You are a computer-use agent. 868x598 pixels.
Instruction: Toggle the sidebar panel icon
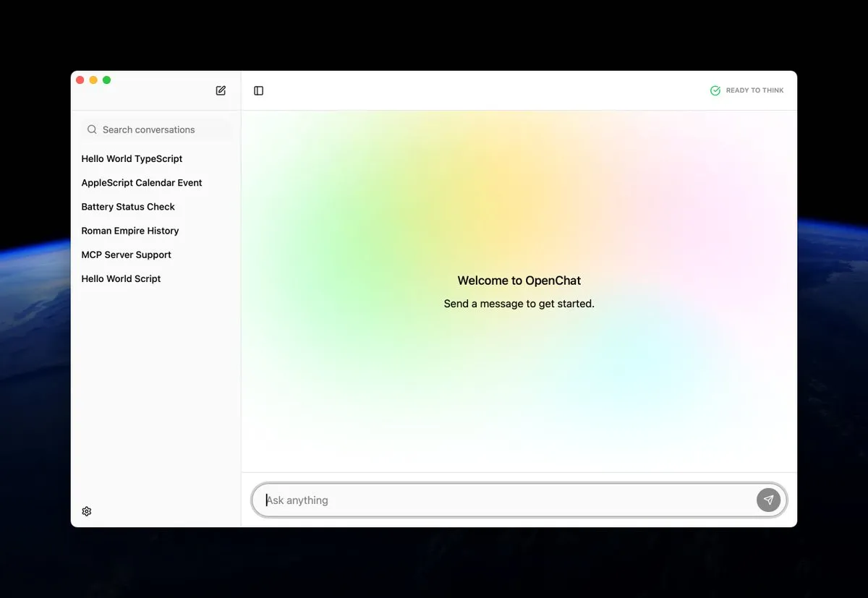pyautogui.click(x=258, y=90)
